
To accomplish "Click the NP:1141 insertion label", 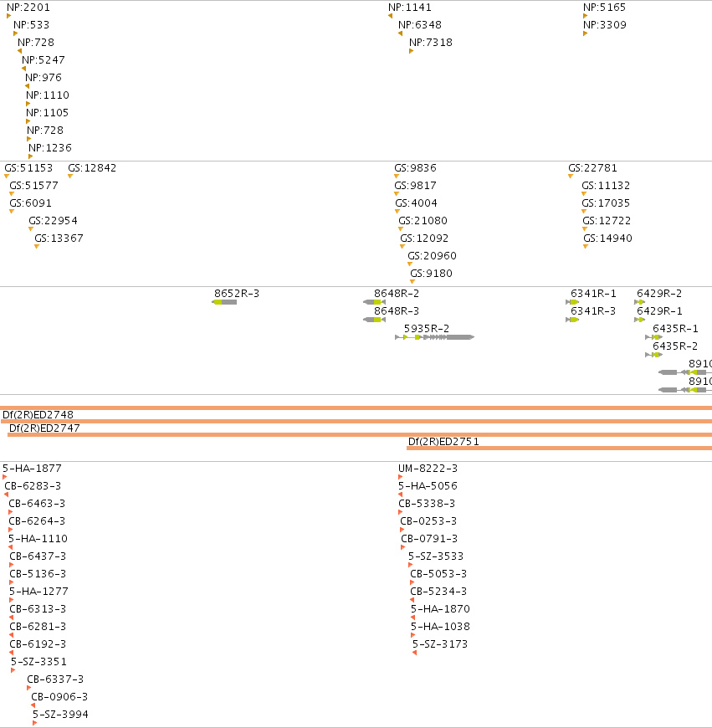I will (x=410, y=8).
